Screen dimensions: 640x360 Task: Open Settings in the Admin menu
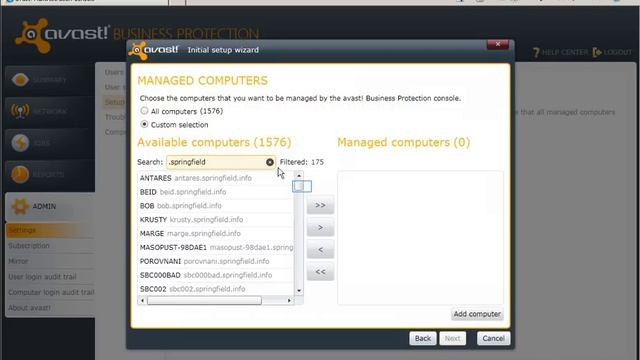[x=50, y=230]
